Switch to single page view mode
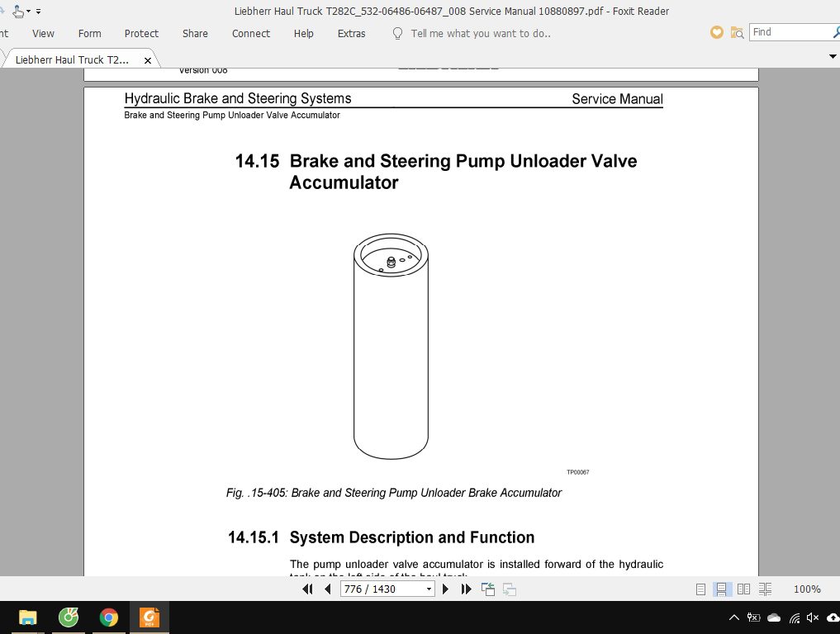840x634 pixels. [x=700, y=589]
